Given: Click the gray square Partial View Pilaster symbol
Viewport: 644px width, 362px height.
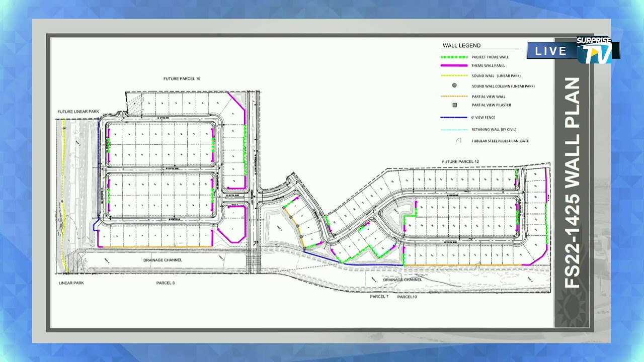Looking at the screenshot, I should (454, 105).
